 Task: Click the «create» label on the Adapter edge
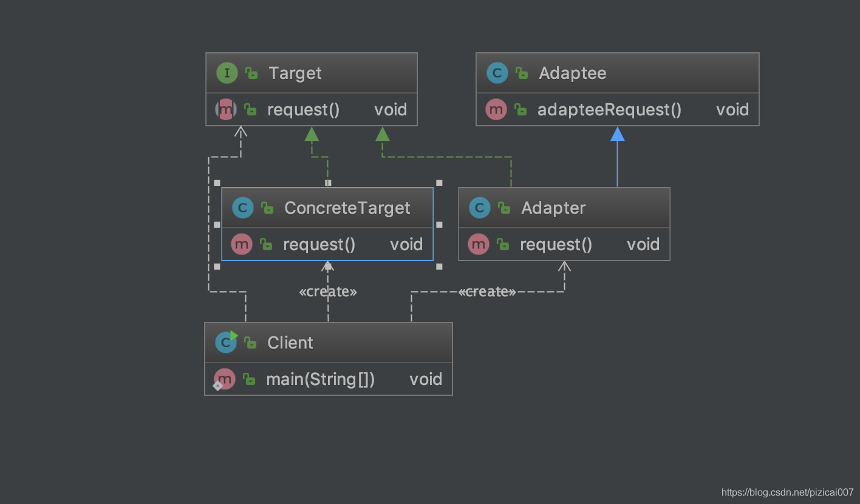click(x=487, y=292)
